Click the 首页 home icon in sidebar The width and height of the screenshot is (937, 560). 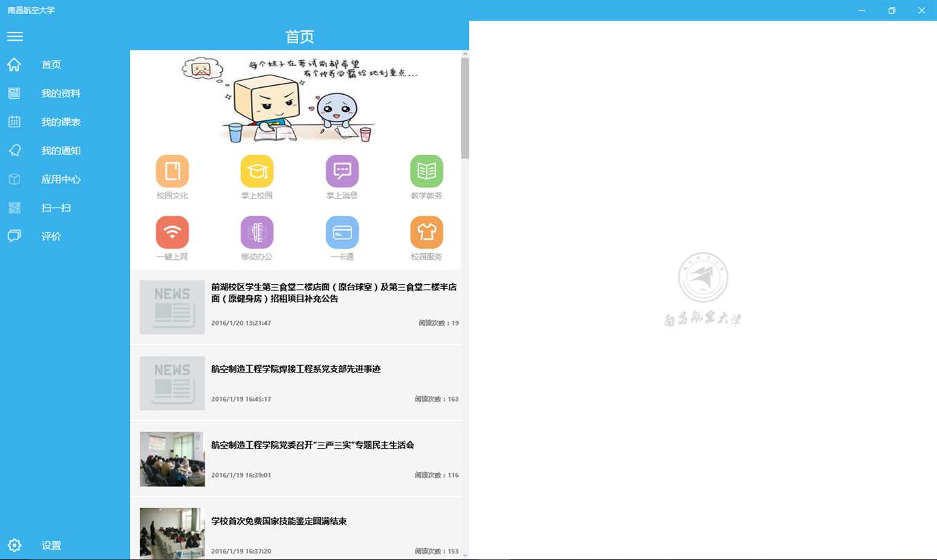click(14, 65)
